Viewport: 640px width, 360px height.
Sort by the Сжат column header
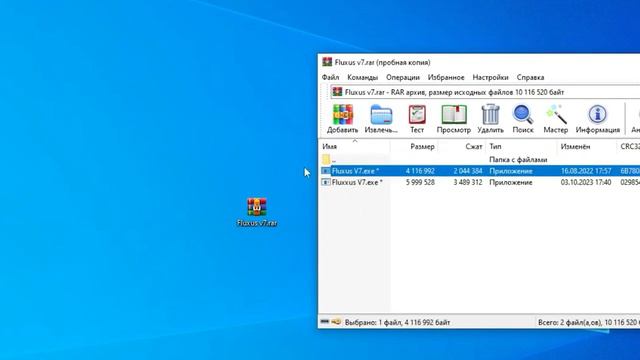tap(462, 146)
